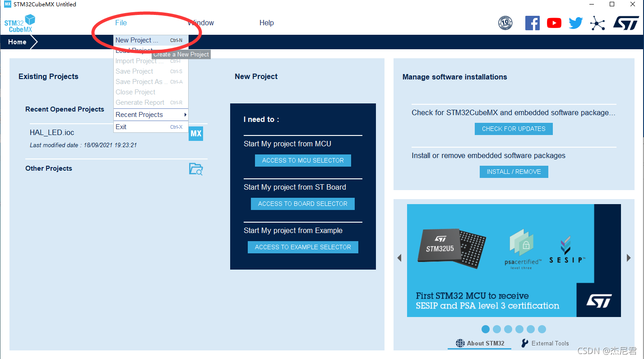Switch to the External Tools tab
The width and height of the screenshot is (644, 359).
(x=545, y=343)
